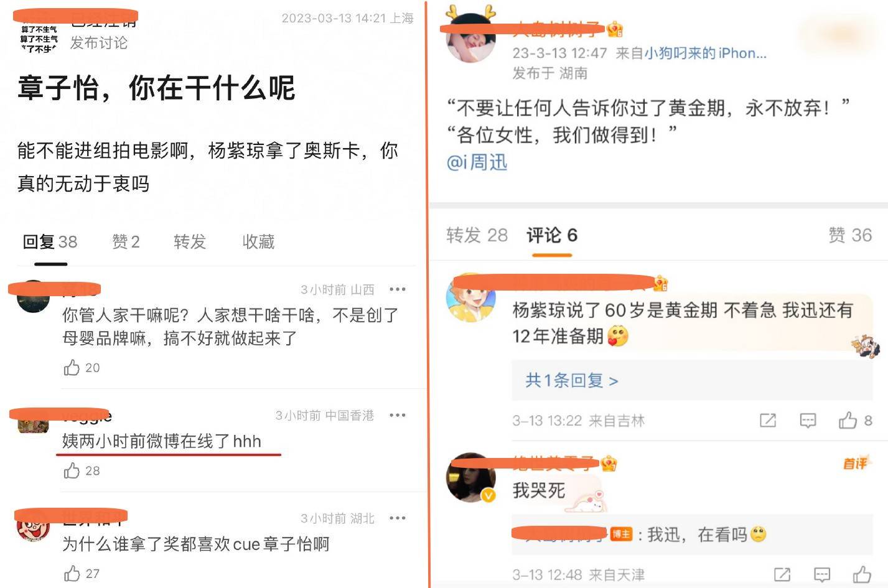Reply to the 天津 comment via chat icon
888x588 pixels.
pyautogui.click(x=822, y=574)
